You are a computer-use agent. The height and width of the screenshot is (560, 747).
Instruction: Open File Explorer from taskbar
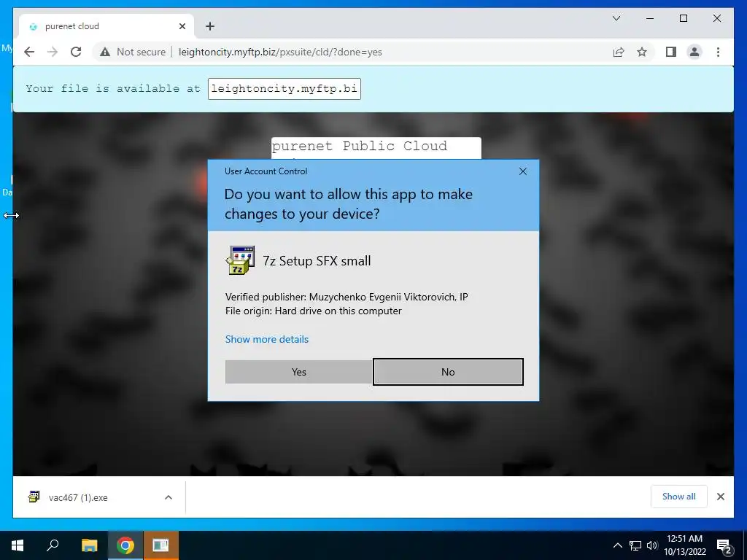pos(89,545)
